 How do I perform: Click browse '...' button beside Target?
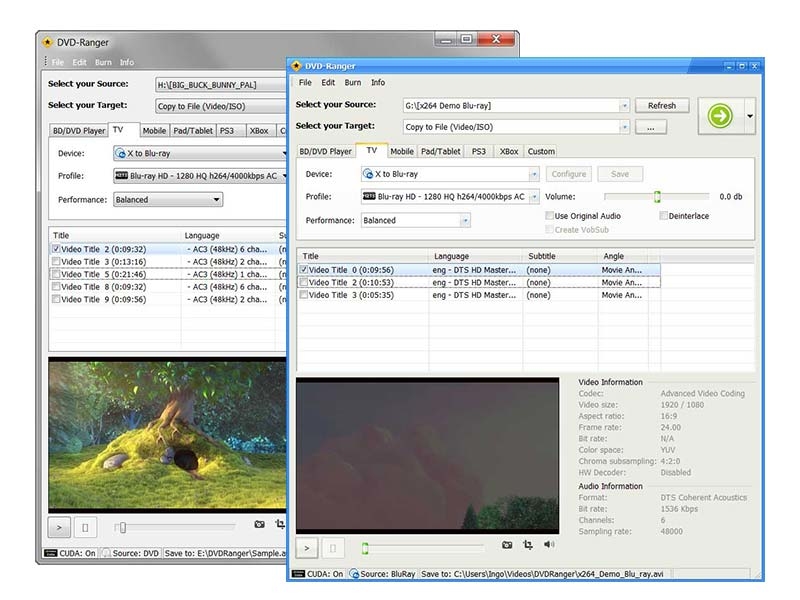[x=651, y=127]
